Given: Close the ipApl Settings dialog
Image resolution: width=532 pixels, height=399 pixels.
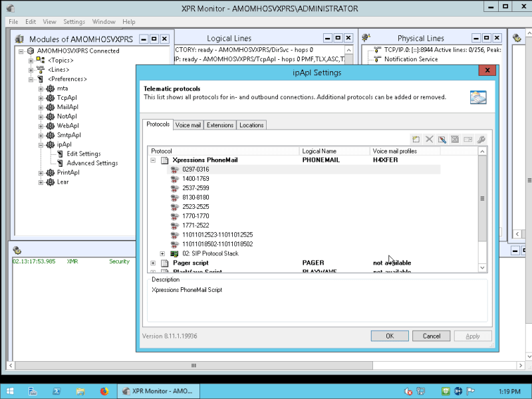Looking at the screenshot, I should (487, 70).
